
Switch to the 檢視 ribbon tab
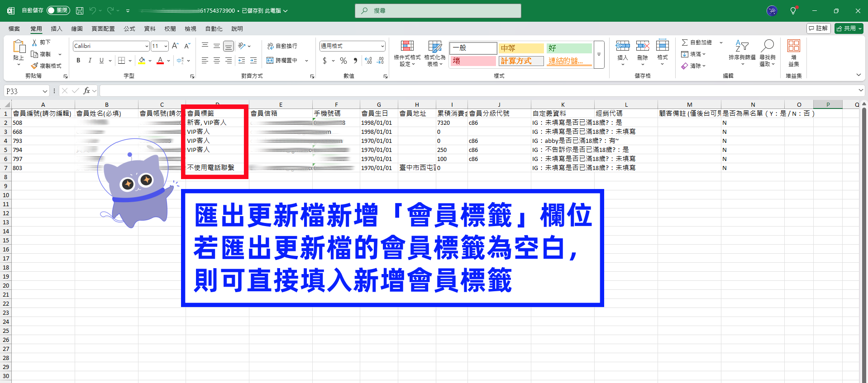click(191, 28)
